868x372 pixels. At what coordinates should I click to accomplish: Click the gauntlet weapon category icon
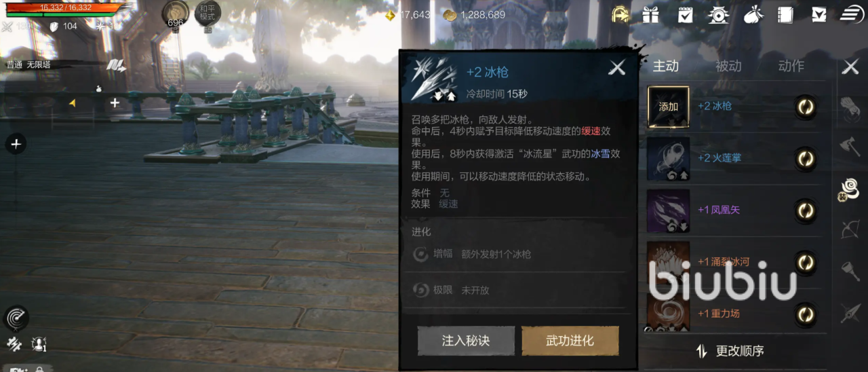[850, 107]
